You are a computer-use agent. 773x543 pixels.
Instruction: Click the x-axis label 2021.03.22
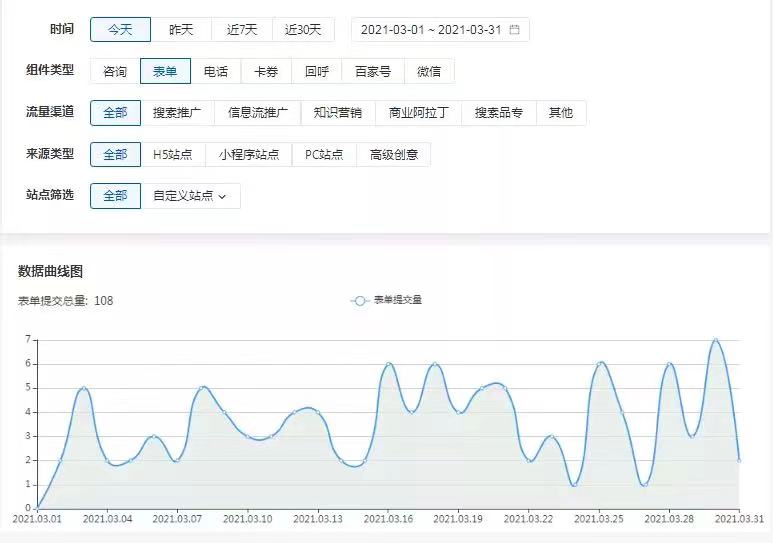coord(528,519)
